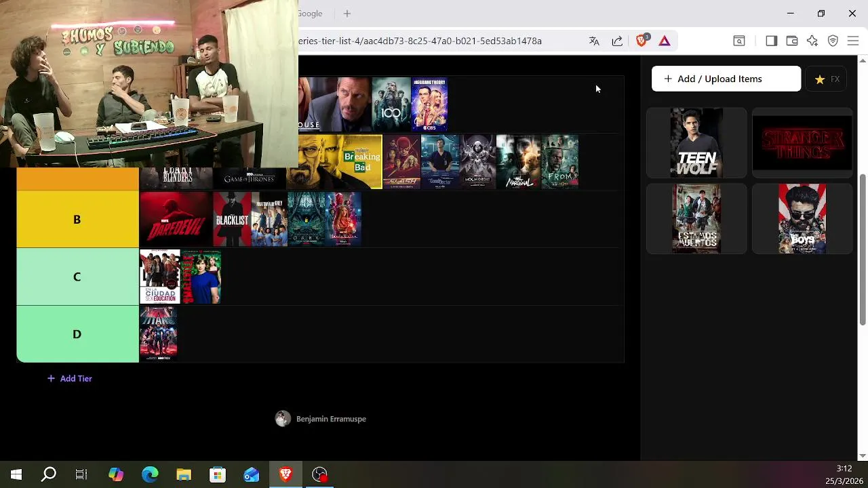Open OBS Studio from the taskbar

coord(319,474)
